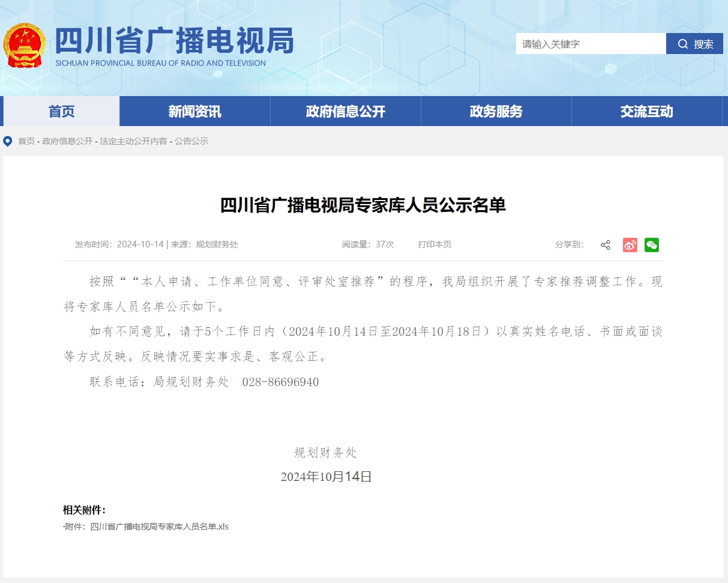This screenshot has height=583, width=728.
Task: Click the magnifier icon in search button
Action: point(683,44)
